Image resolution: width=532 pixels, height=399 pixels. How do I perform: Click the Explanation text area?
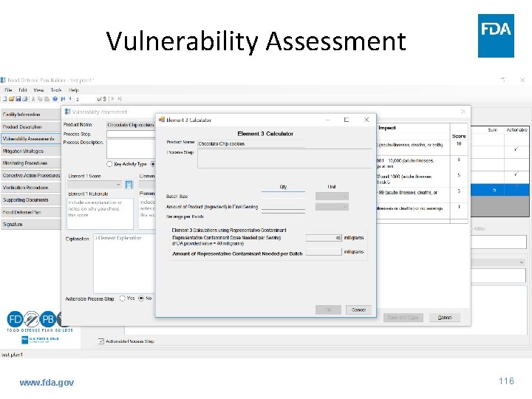(x=125, y=263)
